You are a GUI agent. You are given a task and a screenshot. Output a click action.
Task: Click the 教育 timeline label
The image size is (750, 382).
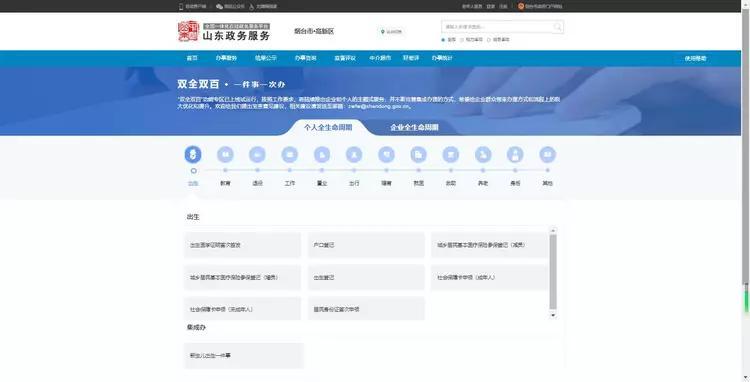click(x=225, y=183)
